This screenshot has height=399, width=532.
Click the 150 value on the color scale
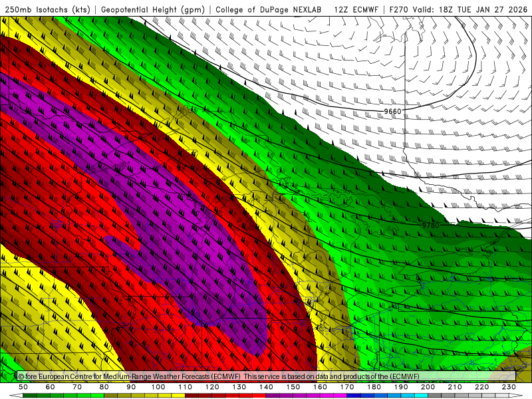tap(293, 387)
